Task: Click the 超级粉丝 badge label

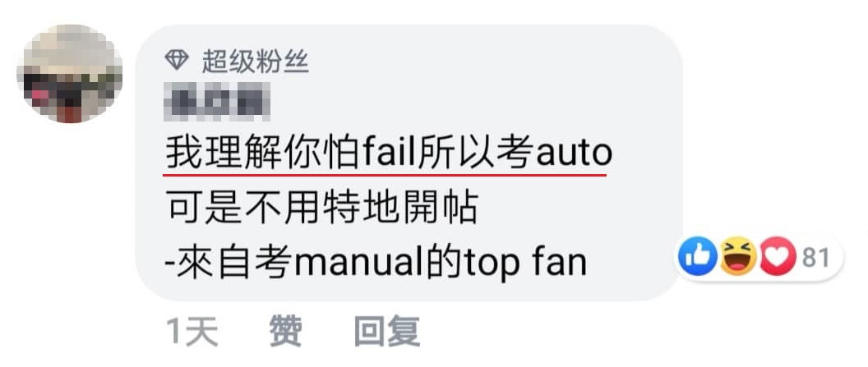Action: (x=255, y=61)
